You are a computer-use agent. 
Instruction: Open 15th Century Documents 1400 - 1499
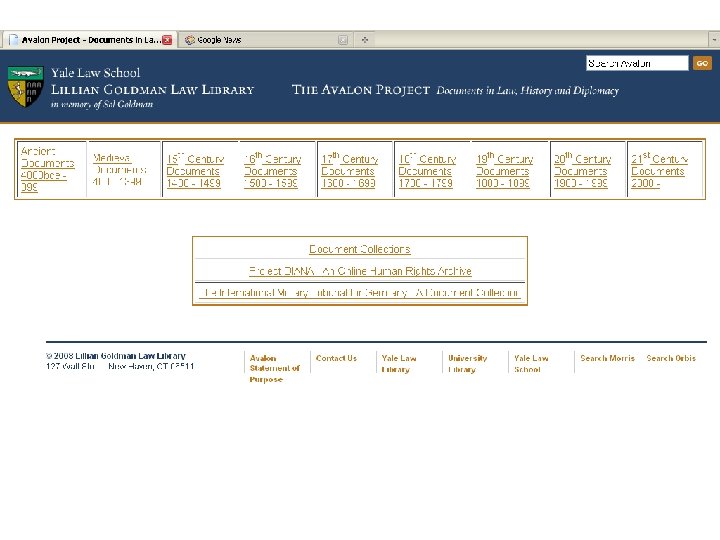coord(195,171)
